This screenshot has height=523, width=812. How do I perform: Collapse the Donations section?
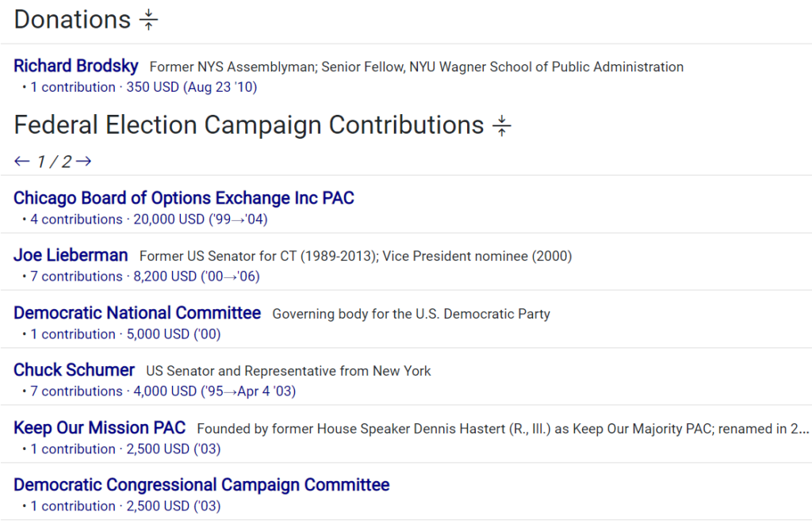point(149,21)
